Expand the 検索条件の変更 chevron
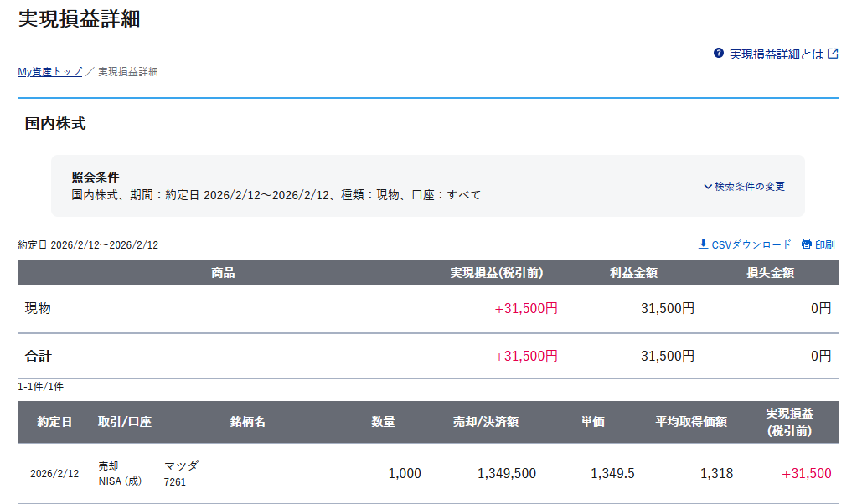The width and height of the screenshot is (857, 504). (708, 187)
